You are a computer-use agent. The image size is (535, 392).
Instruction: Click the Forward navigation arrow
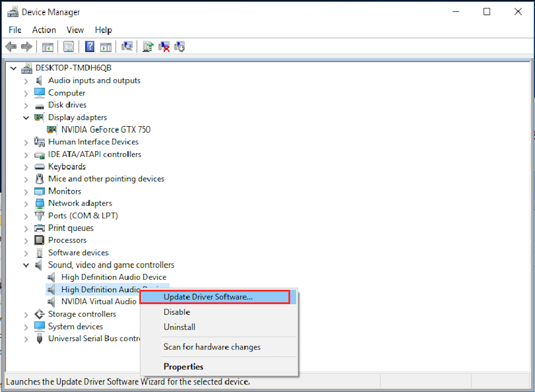coord(26,46)
